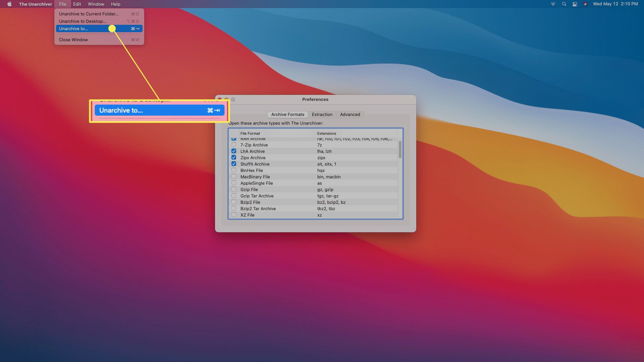Viewport: 644px width, 362px height.
Task: Enable the 7-Zip Archive checkbox
Action: (x=233, y=144)
